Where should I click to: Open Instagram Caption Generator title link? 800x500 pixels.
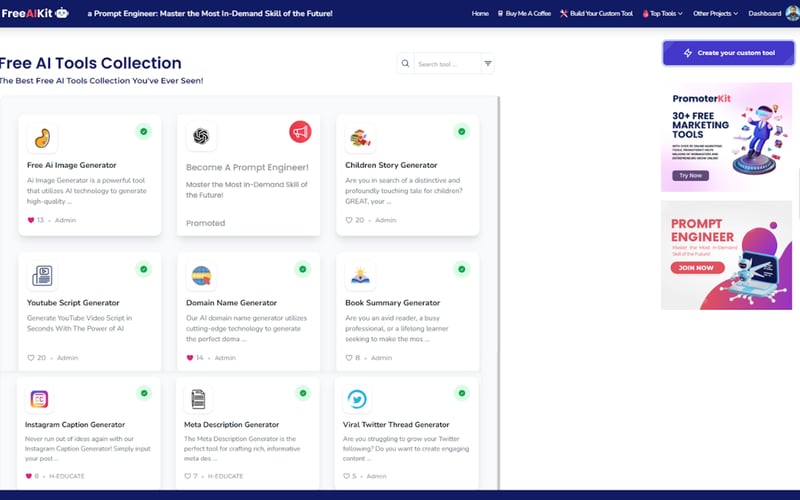pyautogui.click(x=74, y=424)
